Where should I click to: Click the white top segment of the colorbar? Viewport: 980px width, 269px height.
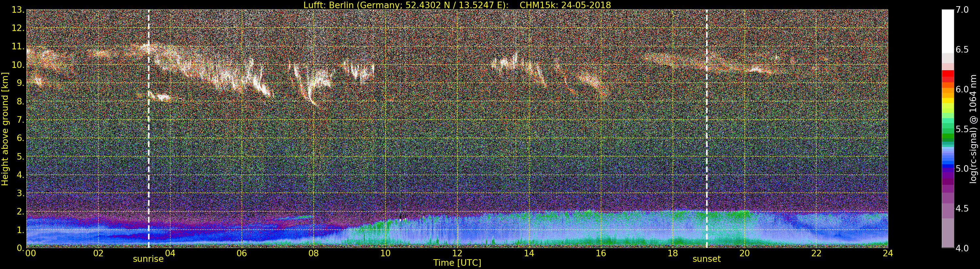[x=948, y=31]
